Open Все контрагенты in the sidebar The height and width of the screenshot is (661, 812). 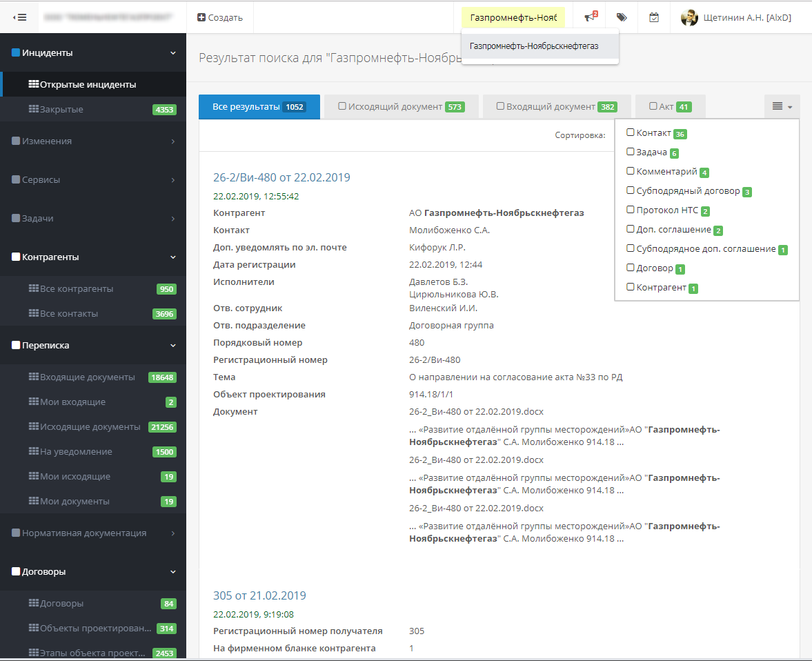tap(93, 288)
